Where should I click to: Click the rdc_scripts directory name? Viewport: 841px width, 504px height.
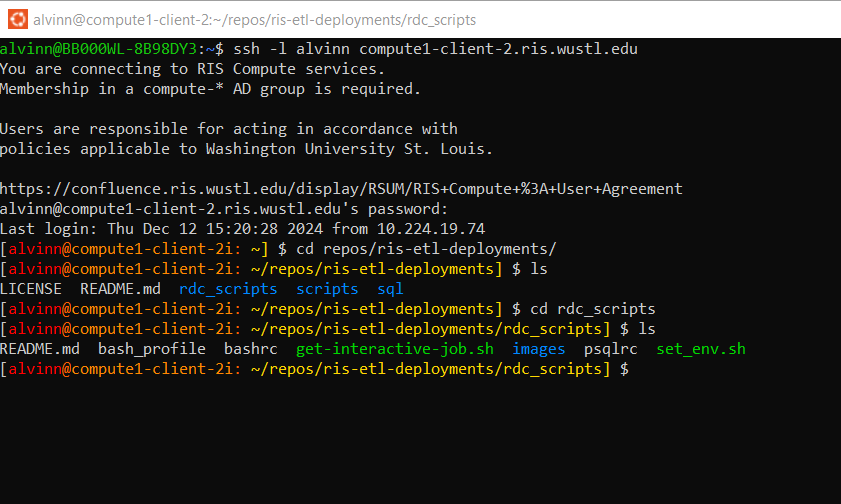[x=228, y=289]
